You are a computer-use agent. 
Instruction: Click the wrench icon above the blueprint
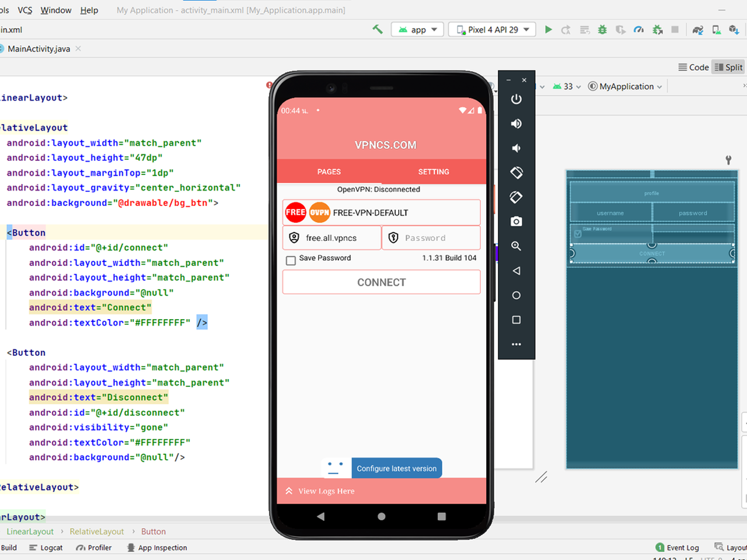tap(728, 160)
